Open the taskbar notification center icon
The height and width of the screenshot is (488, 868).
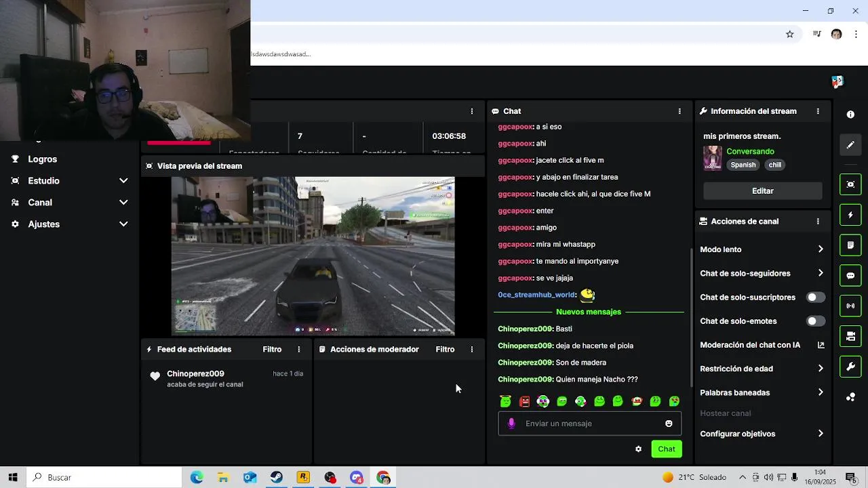click(850, 477)
